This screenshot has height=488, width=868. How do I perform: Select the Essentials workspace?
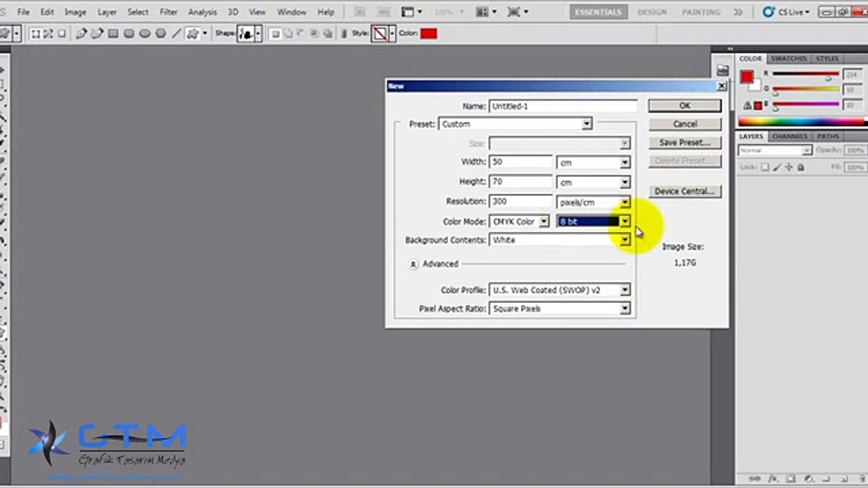tap(597, 12)
